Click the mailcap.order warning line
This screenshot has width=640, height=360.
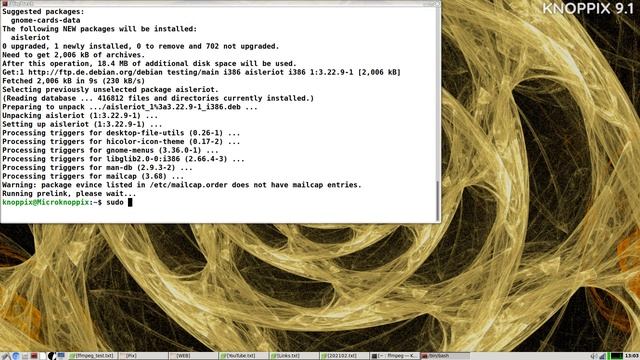(182, 185)
